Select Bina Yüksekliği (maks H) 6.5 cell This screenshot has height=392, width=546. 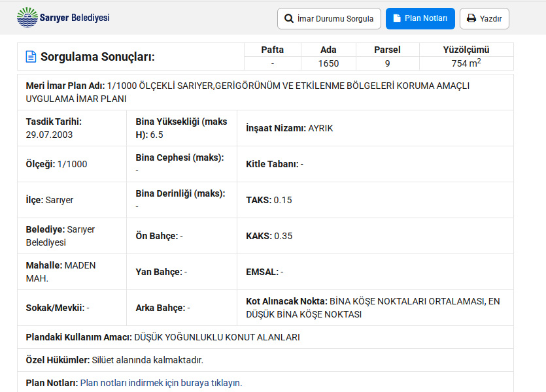pos(182,128)
